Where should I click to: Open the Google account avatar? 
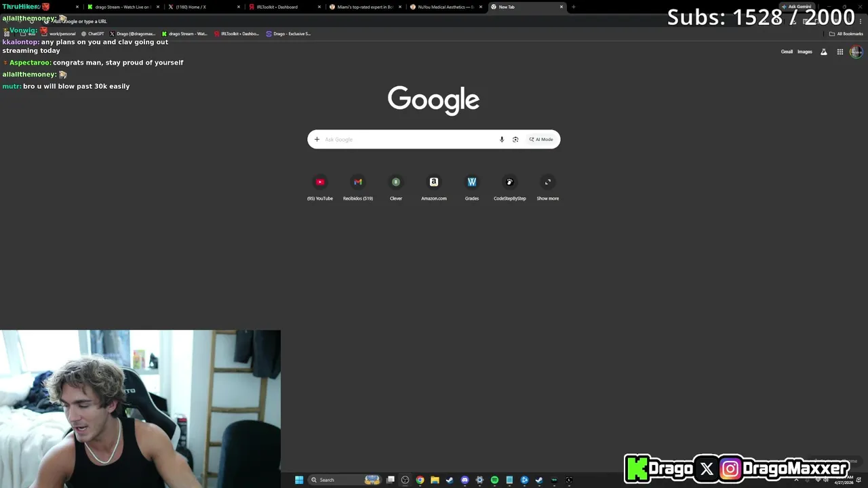point(856,52)
